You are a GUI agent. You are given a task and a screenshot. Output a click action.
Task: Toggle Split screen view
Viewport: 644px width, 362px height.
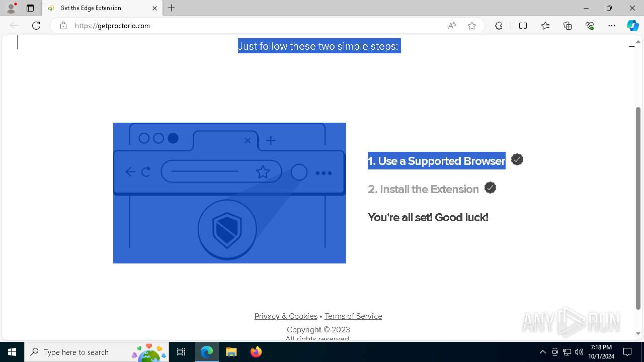coord(523,26)
